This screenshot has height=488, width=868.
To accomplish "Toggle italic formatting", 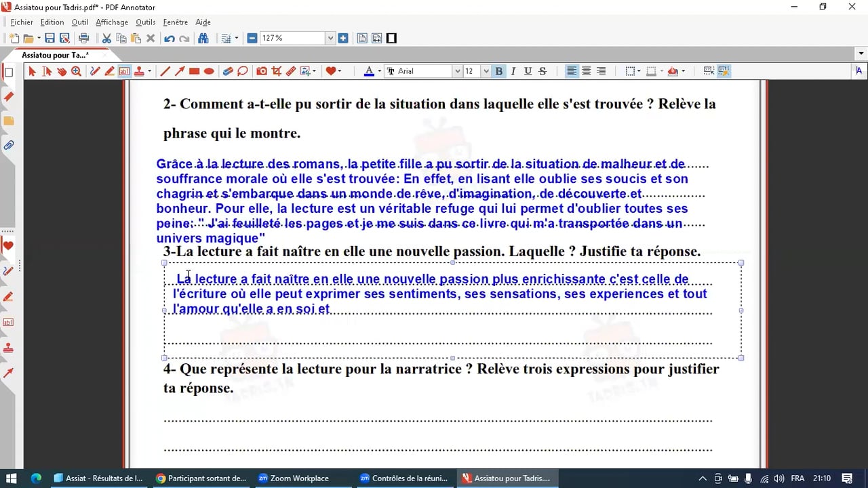I will (x=513, y=71).
